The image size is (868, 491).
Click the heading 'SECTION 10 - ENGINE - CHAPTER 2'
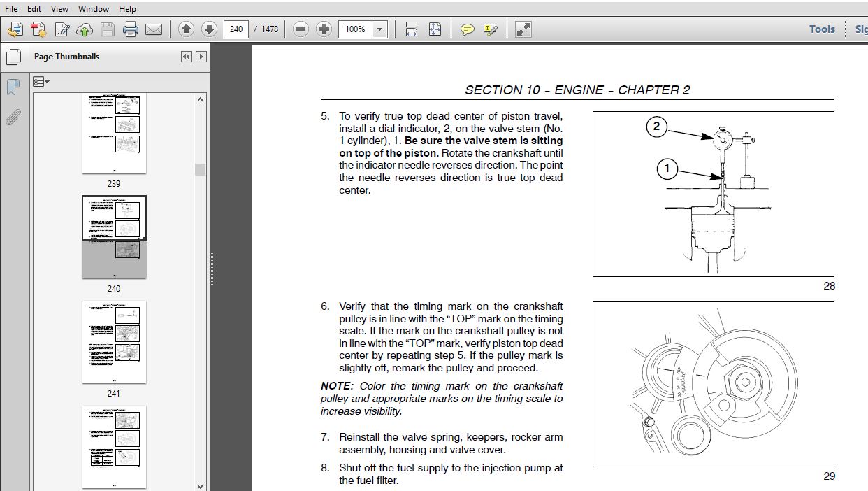click(577, 90)
